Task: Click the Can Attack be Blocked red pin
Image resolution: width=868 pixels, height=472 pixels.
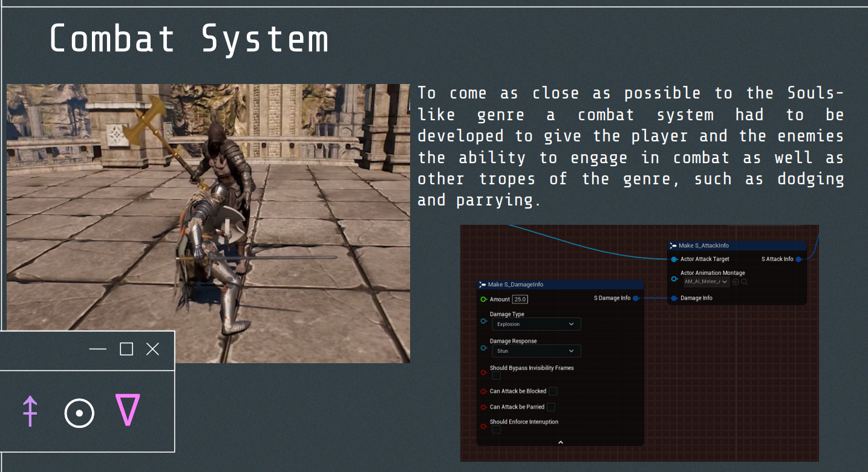Action: pyautogui.click(x=483, y=392)
